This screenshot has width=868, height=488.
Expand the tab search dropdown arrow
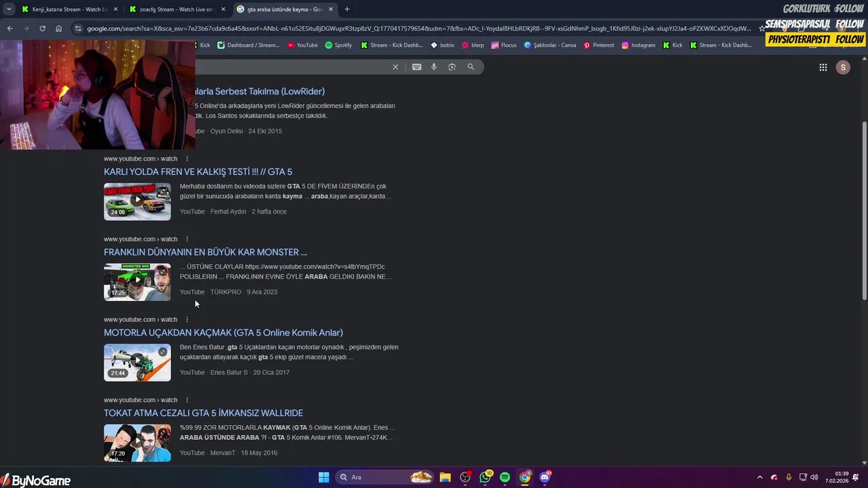[x=9, y=9]
